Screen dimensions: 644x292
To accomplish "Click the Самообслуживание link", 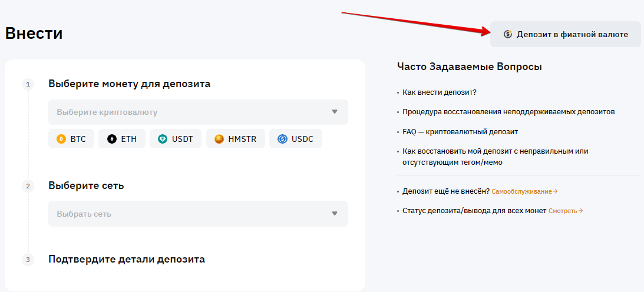I will coord(524,191).
